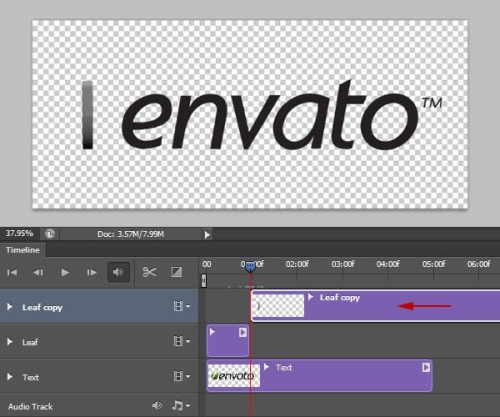Select the Timeline panel tab

[23, 250]
